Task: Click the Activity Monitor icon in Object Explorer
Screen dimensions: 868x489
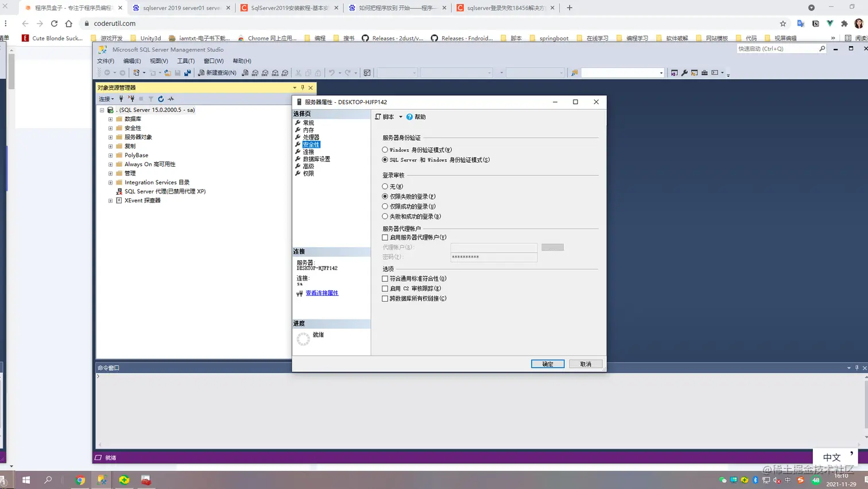Action: point(171,99)
